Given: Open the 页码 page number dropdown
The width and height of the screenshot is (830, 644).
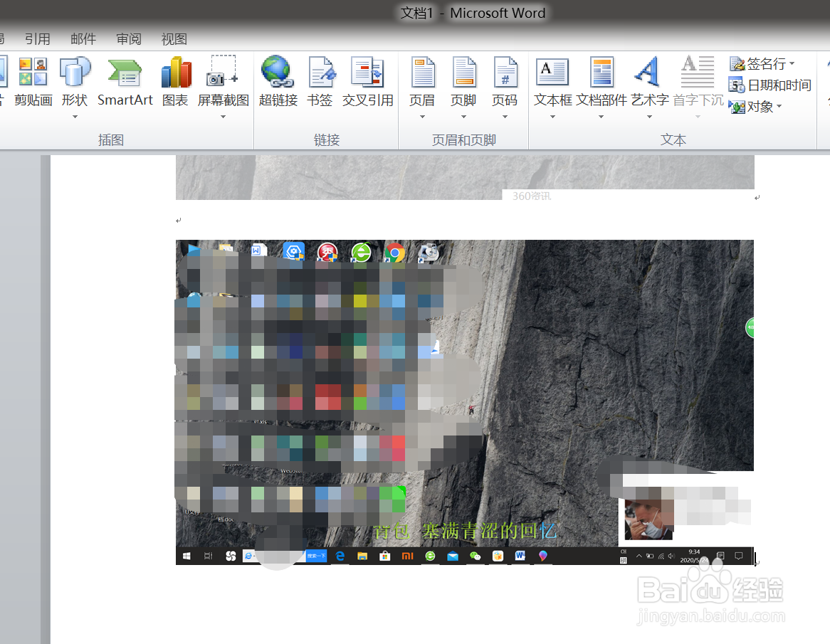Looking at the screenshot, I should click(505, 88).
